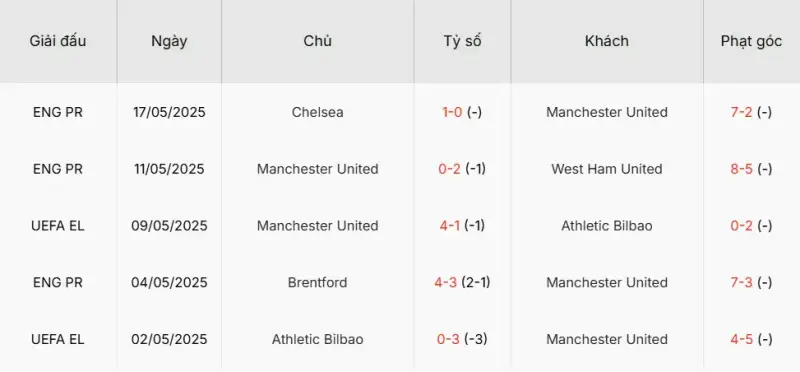Select the Tỷ số column header
800x372 pixels.
[x=462, y=41]
